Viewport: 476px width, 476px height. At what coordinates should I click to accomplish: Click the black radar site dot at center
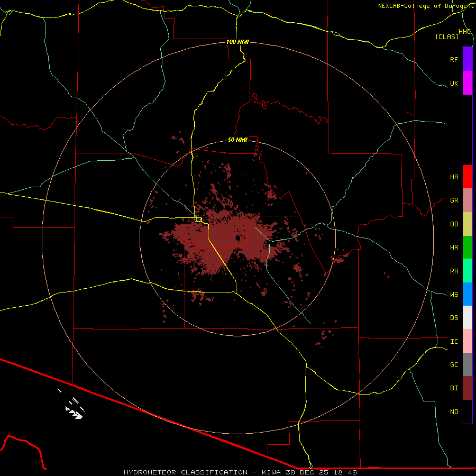pyautogui.click(x=238, y=238)
